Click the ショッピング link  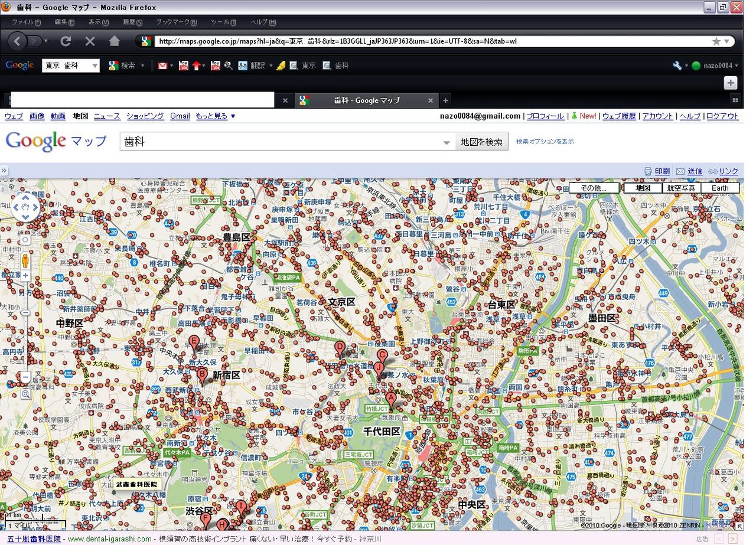tap(145, 116)
